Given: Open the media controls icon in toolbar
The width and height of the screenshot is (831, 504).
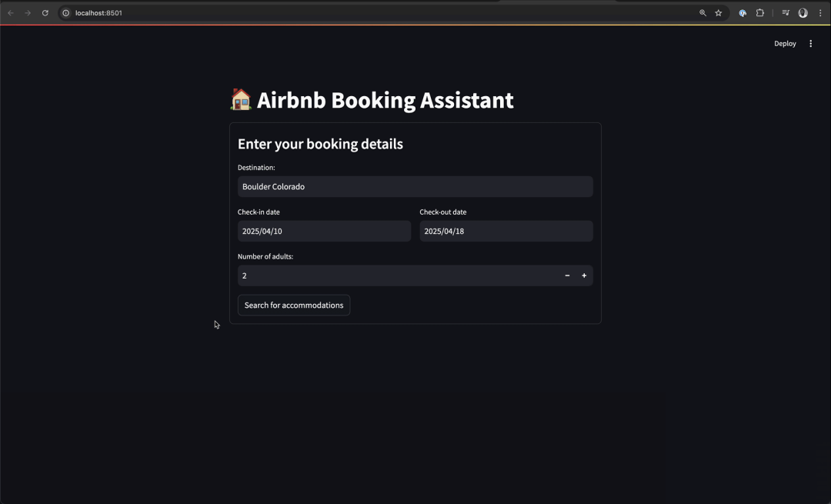Looking at the screenshot, I should (x=786, y=13).
